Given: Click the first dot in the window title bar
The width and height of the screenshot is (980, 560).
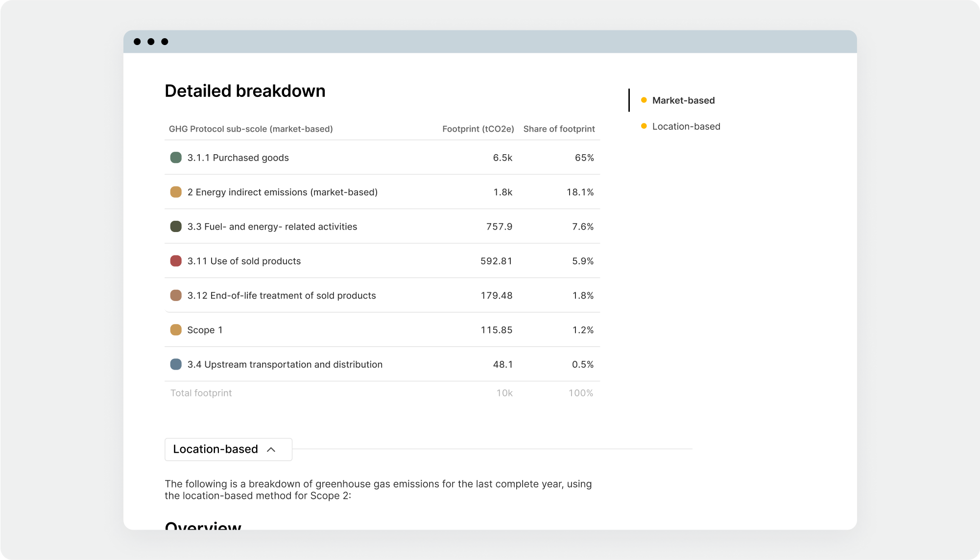Looking at the screenshot, I should point(137,42).
